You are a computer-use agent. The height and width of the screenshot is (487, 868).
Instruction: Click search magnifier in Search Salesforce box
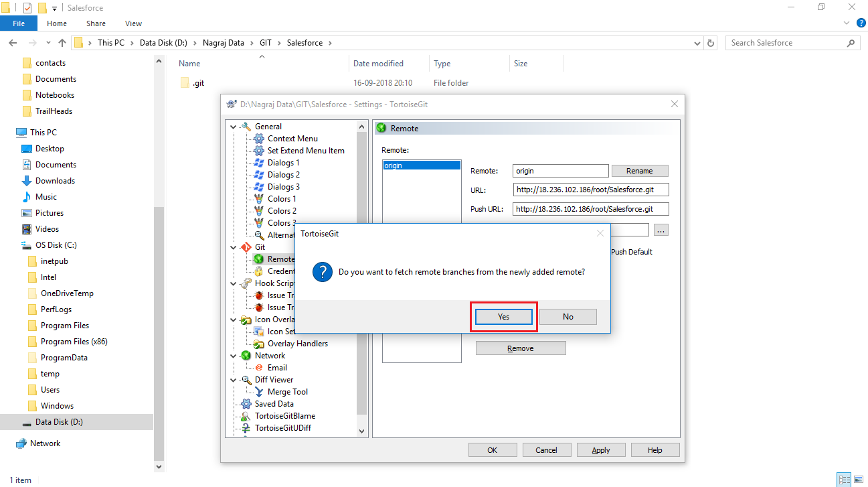(x=851, y=43)
